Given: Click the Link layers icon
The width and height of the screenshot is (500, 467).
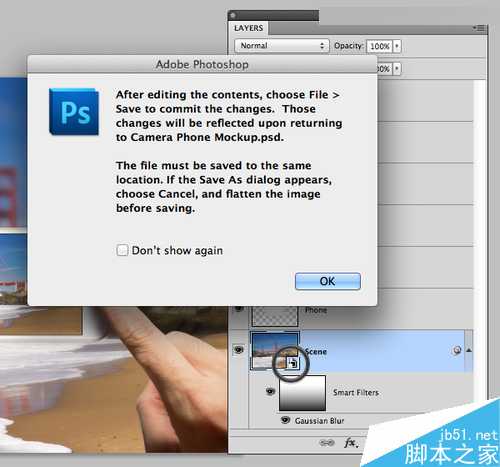Looking at the screenshot, I should (327, 443).
